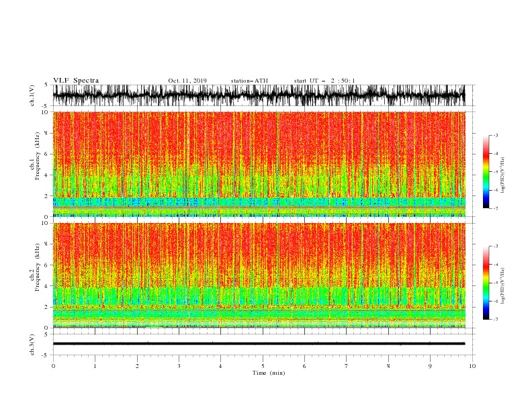
Task: Click the "station=ATH" header label
Action: (249, 81)
